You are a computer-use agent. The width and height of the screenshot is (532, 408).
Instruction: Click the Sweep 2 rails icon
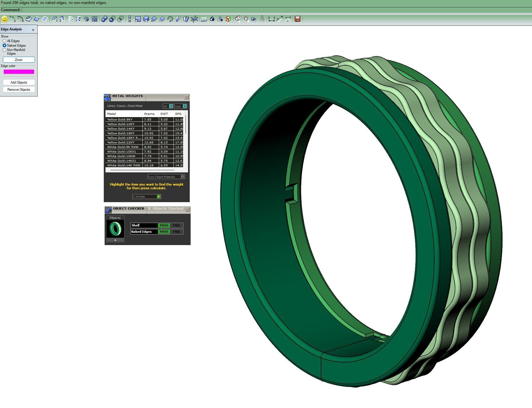point(62,19)
